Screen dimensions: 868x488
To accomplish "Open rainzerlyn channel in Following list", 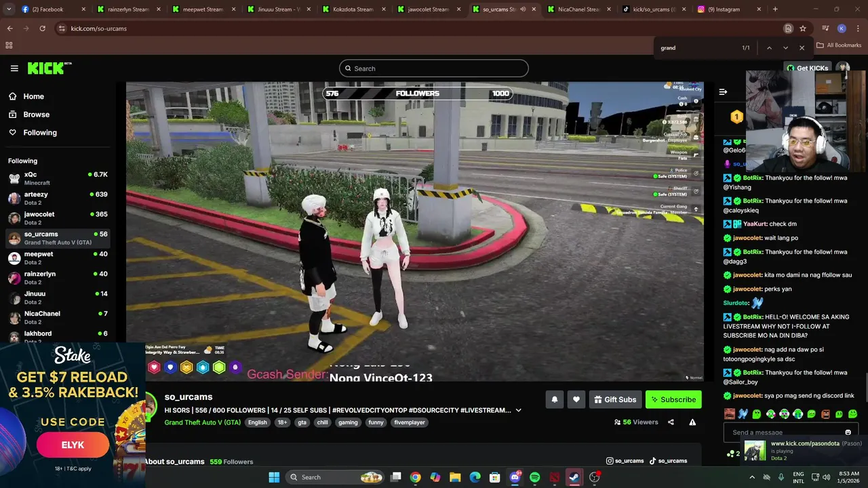I will click(57, 277).
